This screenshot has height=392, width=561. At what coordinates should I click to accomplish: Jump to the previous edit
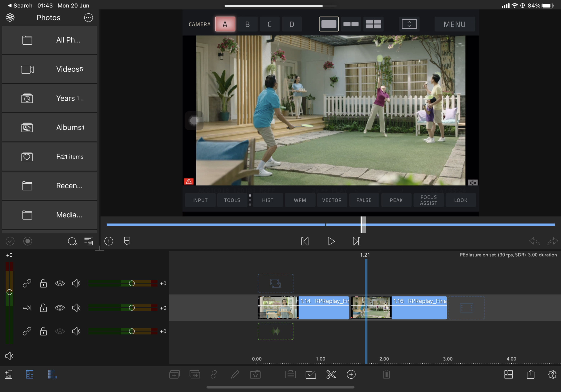pos(305,241)
